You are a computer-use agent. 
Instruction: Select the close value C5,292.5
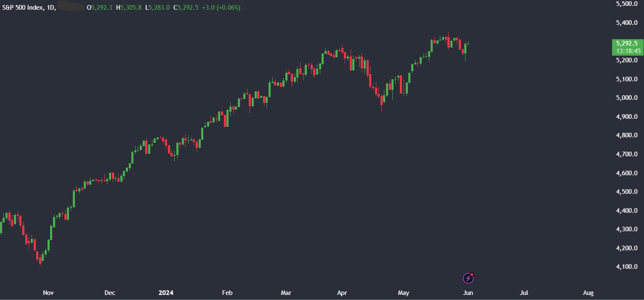[186, 8]
